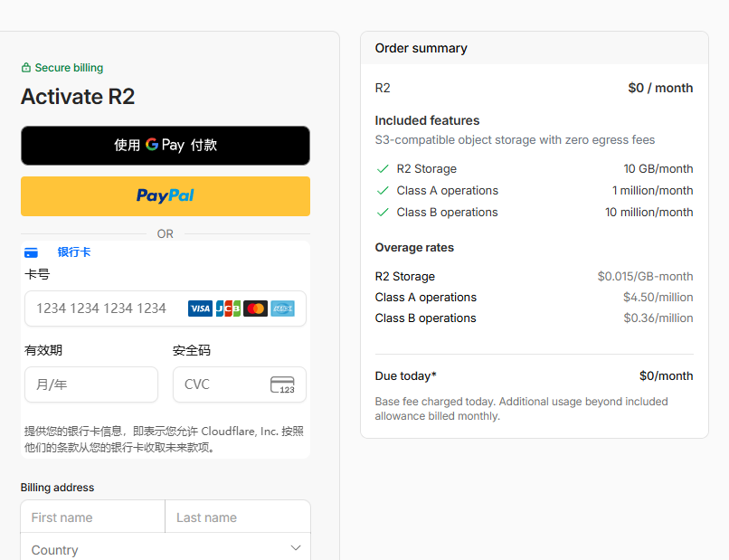Choose the yellow PayPal button
This screenshot has height=560, width=729.
point(166,196)
